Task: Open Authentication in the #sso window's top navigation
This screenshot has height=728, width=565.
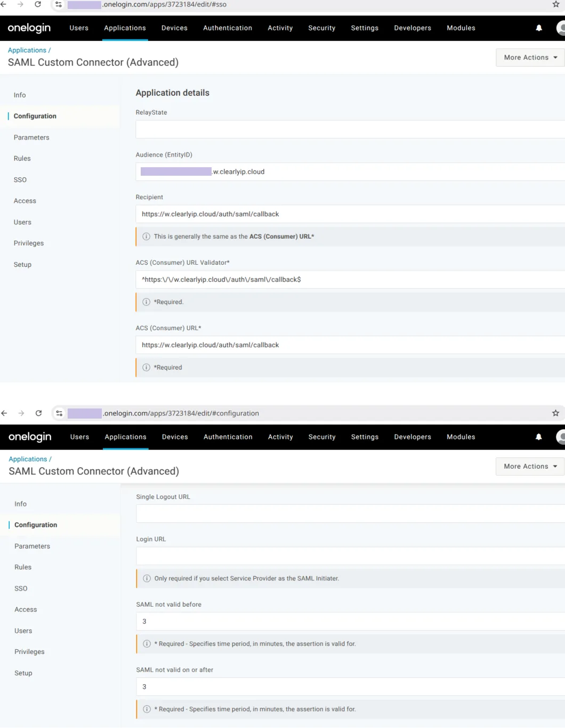Action: (228, 28)
